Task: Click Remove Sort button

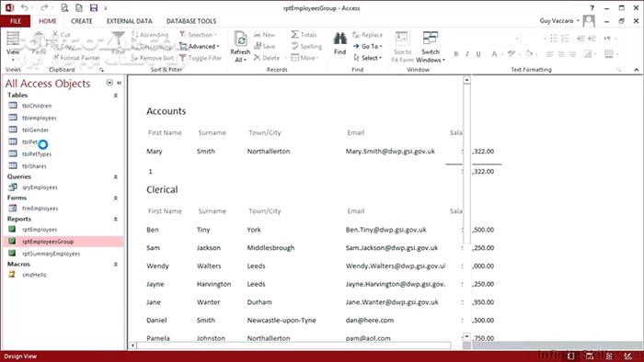Action: (153, 58)
